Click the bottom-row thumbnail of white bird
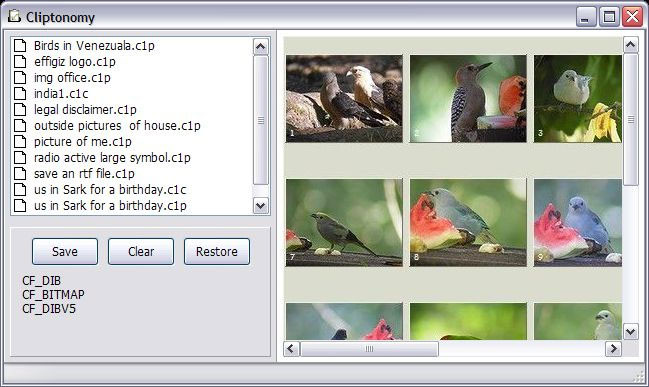The width and height of the screenshot is (649, 387). coord(578,322)
